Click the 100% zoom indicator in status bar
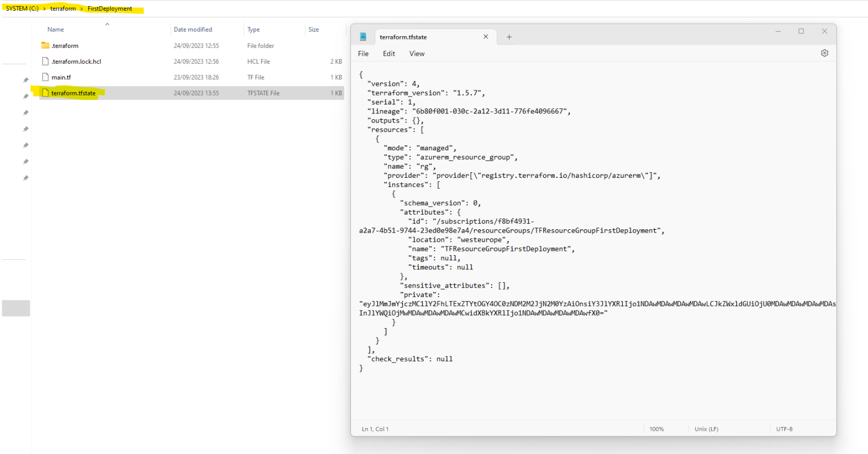Screen dimensions: 868x454 tap(656, 429)
